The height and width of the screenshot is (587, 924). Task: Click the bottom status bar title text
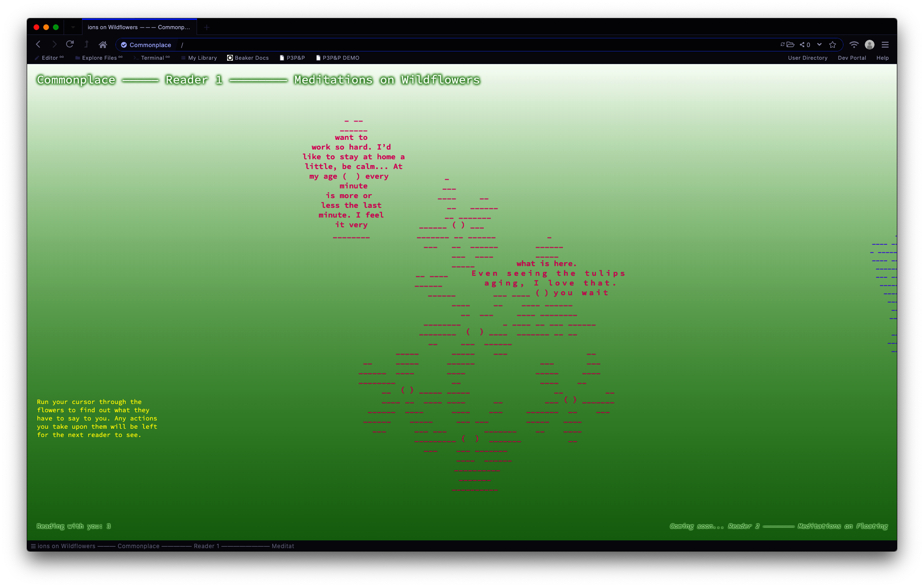166,546
